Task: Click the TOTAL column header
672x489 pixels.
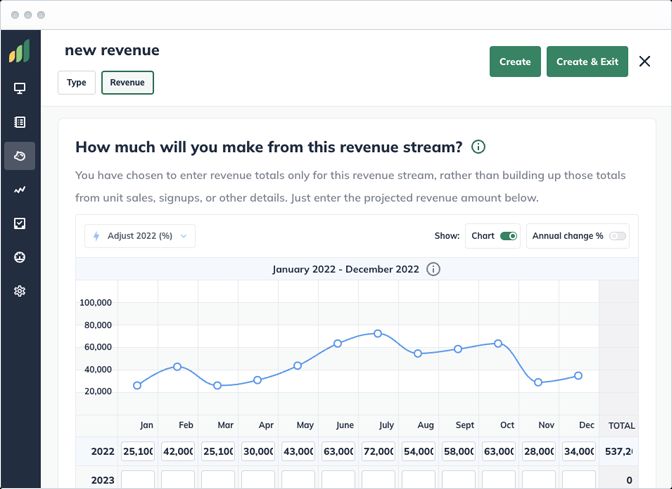Action: point(621,426)
